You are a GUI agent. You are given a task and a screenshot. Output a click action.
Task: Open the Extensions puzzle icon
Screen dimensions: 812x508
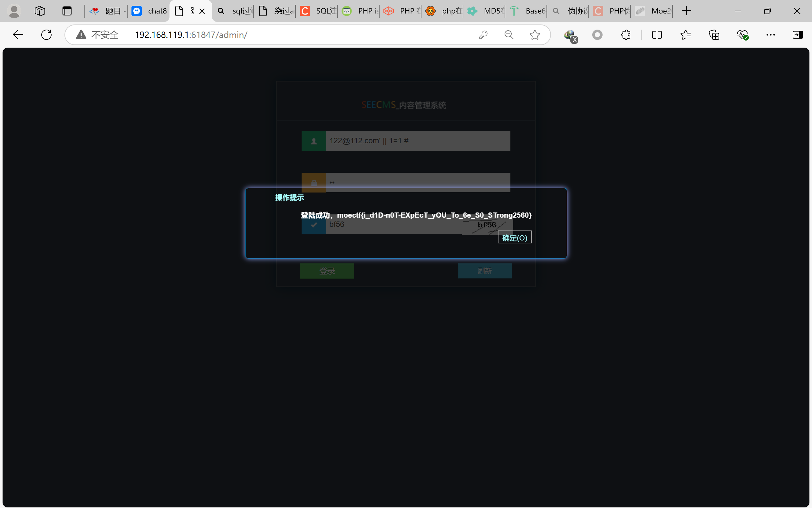626,34
